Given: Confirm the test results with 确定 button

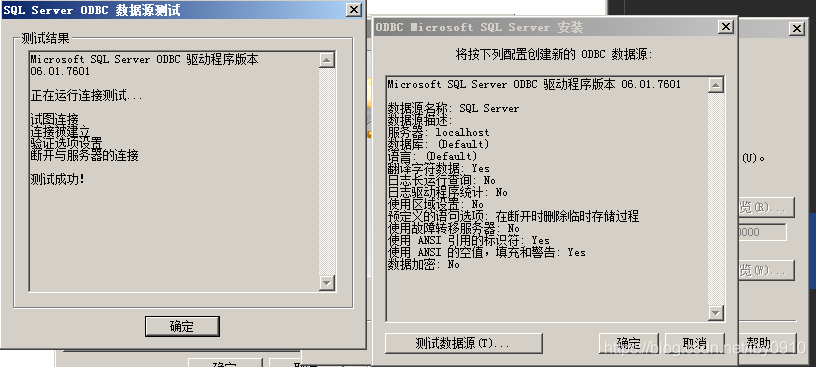Looking at the screenshot, I should click(182, 326).
